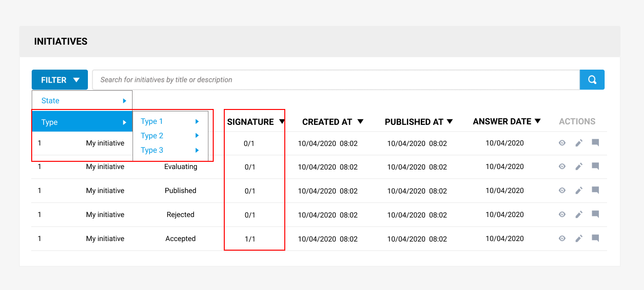Viewport: 644px width, 290px height.
Task: Choose Type 2 from the submenu
Action: [x=152, y=136]
